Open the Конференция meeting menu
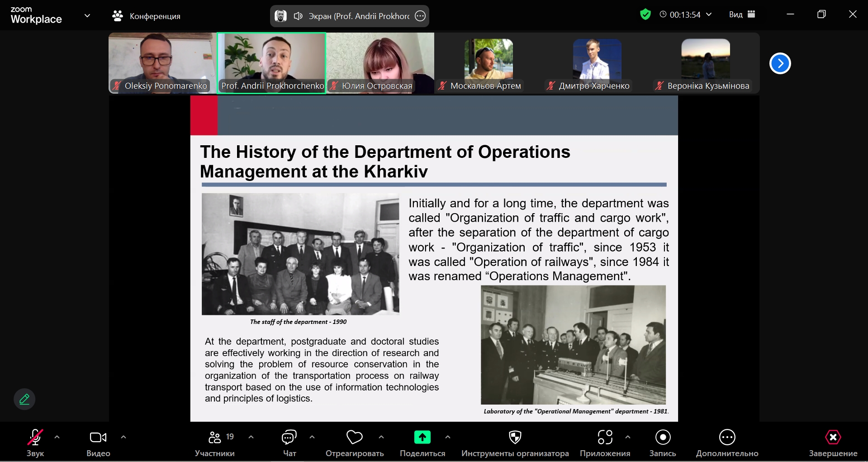 coord(146,16)
